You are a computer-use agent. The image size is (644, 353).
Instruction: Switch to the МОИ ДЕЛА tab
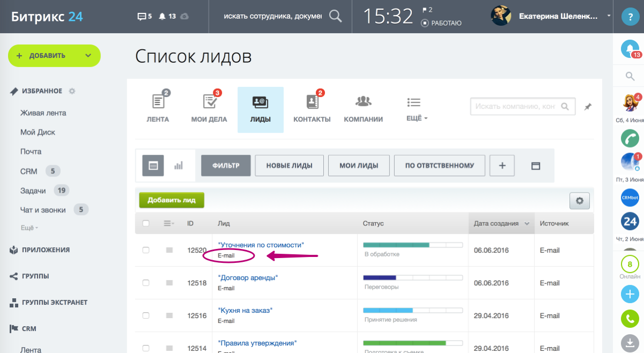[x=209, y=109]
